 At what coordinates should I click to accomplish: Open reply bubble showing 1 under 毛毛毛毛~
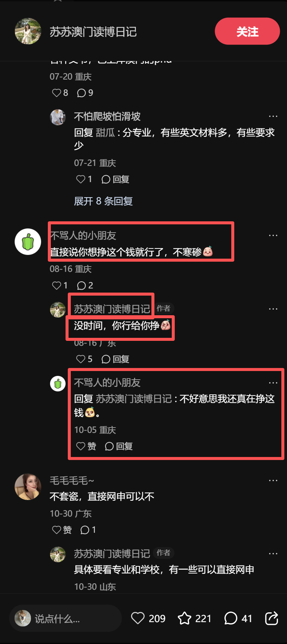(88, 530)
